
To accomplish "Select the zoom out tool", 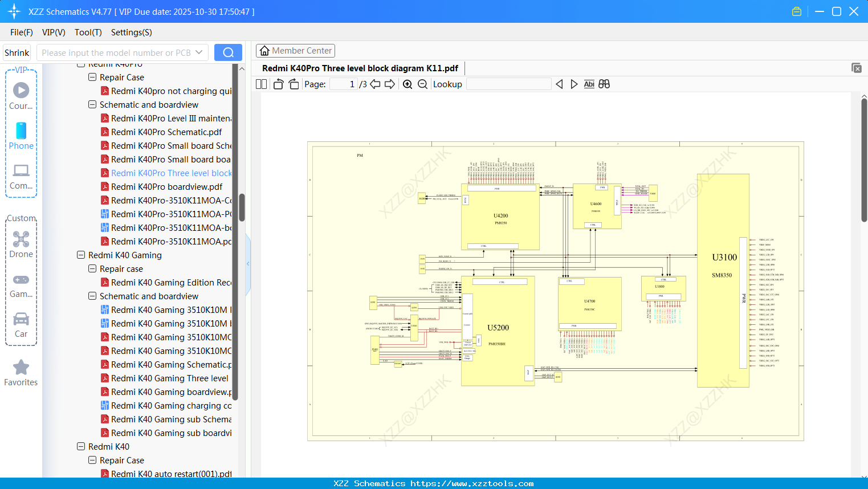I will (422, 84).
